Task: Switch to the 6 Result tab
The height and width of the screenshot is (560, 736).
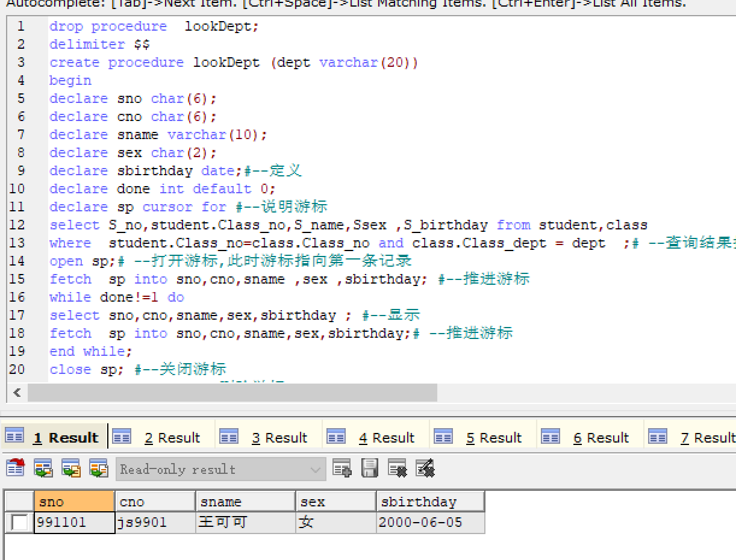Action: click(x=591, y=437)
